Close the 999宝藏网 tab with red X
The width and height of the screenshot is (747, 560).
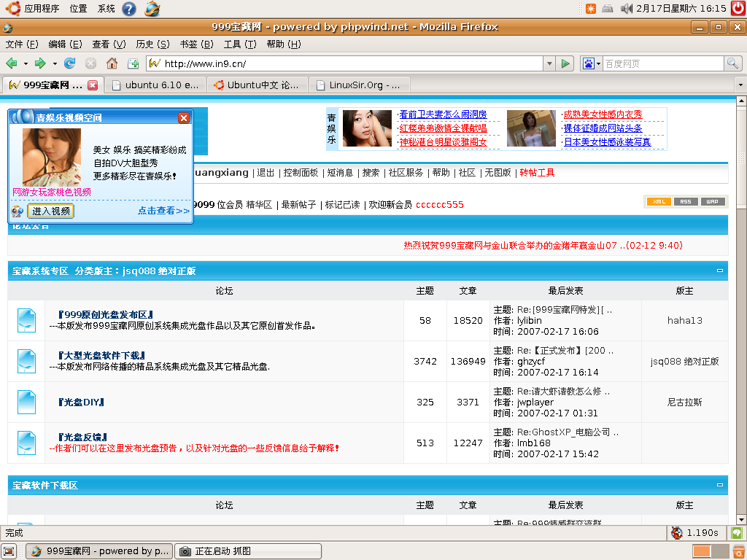(x=93, y=85)
